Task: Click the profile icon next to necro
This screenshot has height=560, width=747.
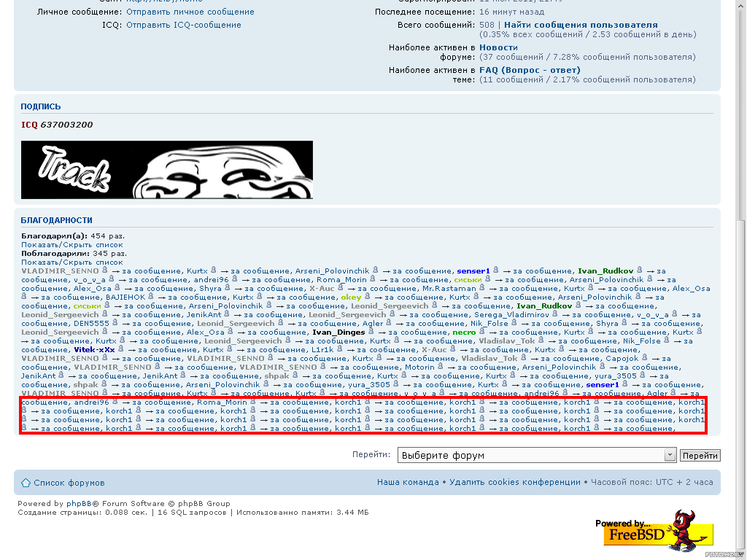Action: pyautogui.click(x=482, y=332)
